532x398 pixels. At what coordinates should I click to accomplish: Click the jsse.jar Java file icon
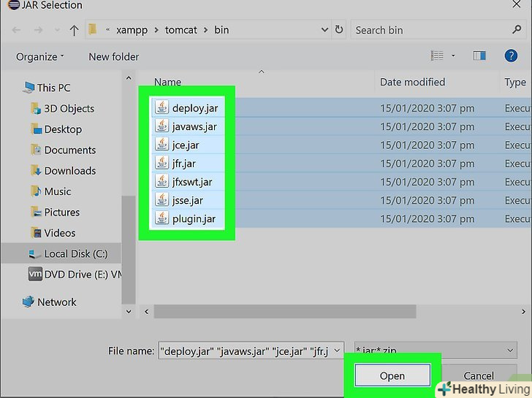click(161, 199)
